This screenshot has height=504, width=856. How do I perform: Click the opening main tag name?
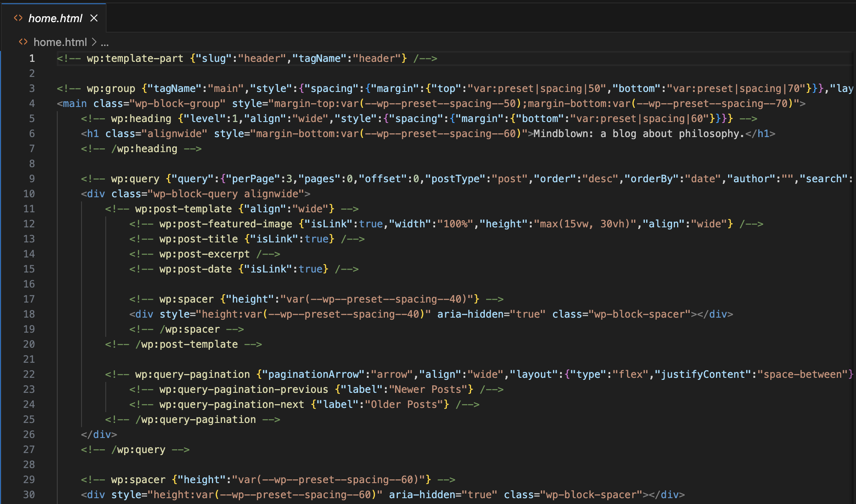(75, 104)
